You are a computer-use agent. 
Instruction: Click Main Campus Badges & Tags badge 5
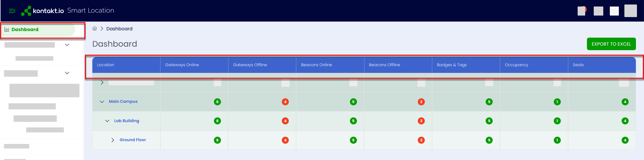coord(489,102)
